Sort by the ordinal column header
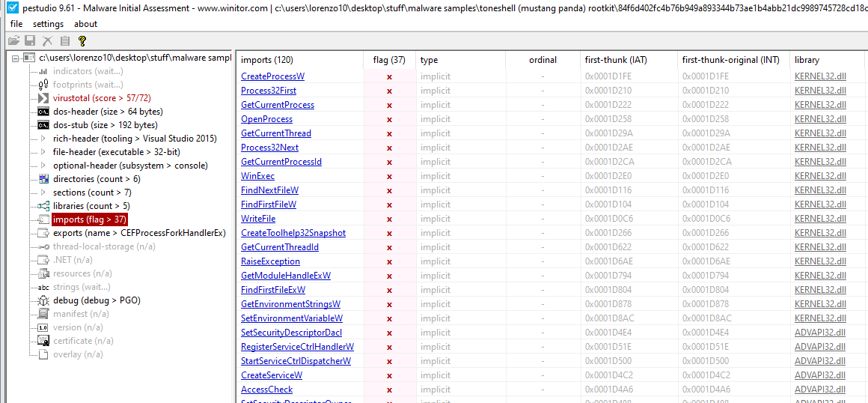Viewport: 868px width, 403px height. (543, 60)
